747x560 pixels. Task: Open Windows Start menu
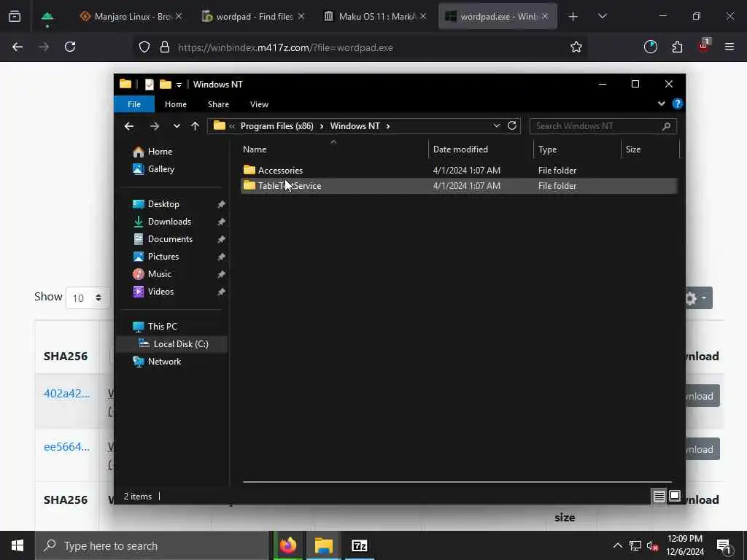(x=18, y=545)
